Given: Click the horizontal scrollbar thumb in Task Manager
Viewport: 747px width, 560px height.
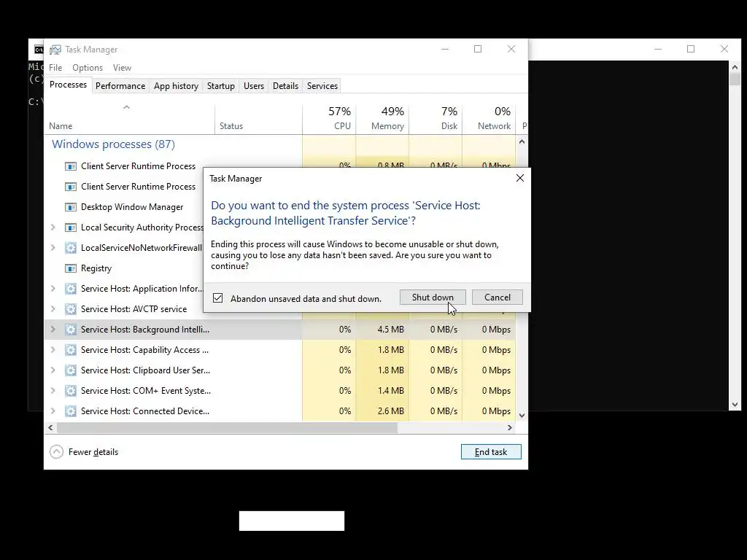Looking at the screenshot, I should (227, 427).
